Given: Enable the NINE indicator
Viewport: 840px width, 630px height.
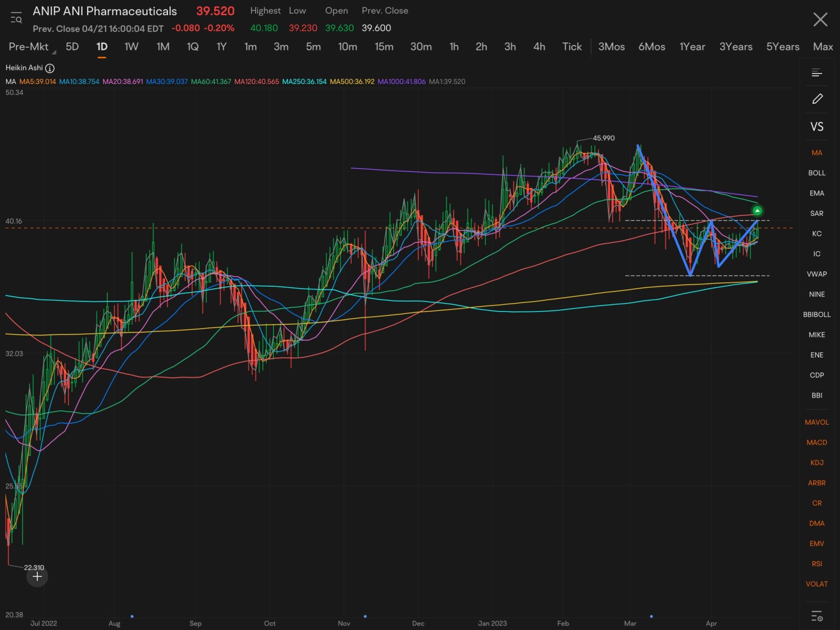Looking at the screenshot, I should [x=817, y=295].
